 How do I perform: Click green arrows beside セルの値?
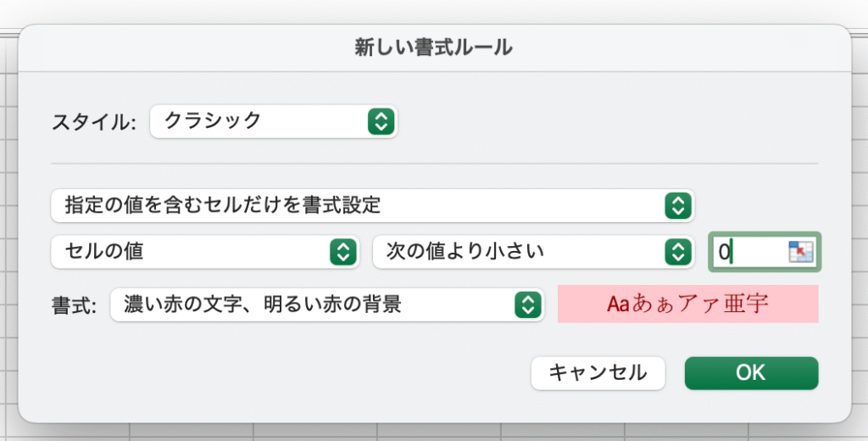(342, 251)
